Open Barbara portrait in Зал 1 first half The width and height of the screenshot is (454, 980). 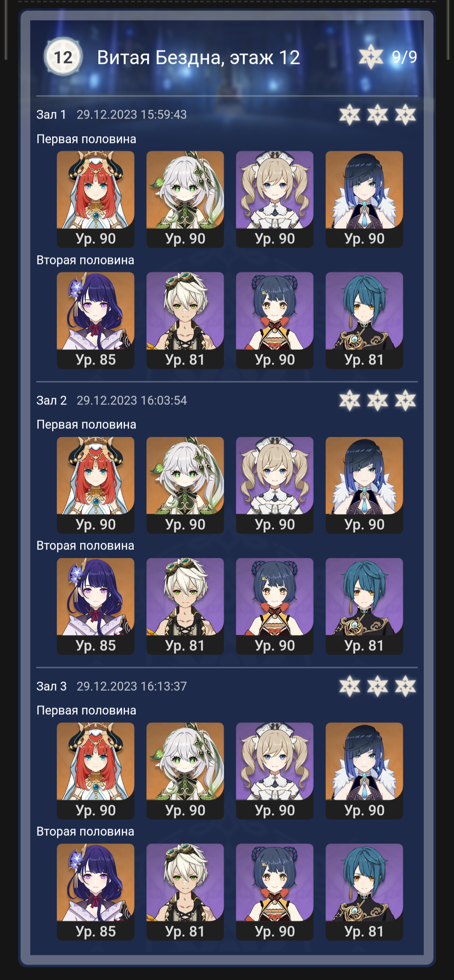click(x=275, y=199)
